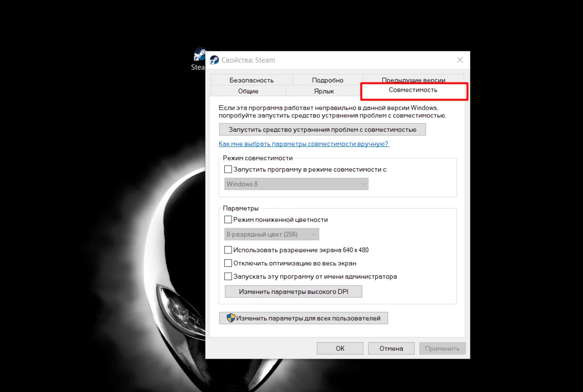This screenshot has height=392, width=583.
Task: Switch to the Безопасность tab
Action: tap(251, 80)
